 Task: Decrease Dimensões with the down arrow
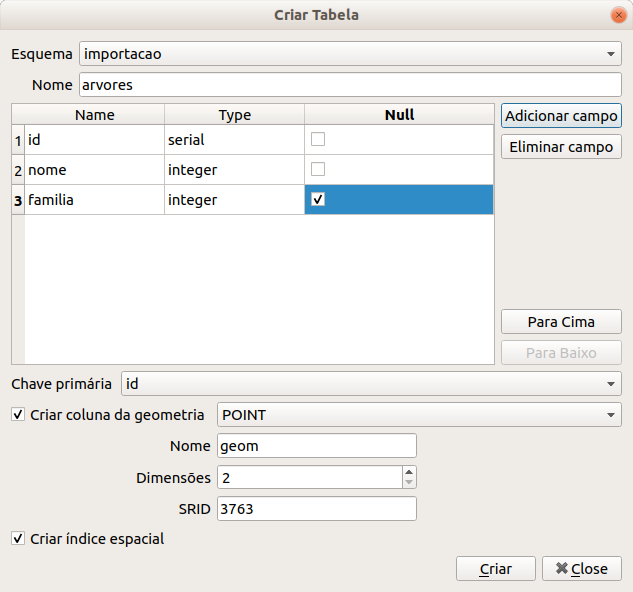pyautogui.click(x=409, y=483)
